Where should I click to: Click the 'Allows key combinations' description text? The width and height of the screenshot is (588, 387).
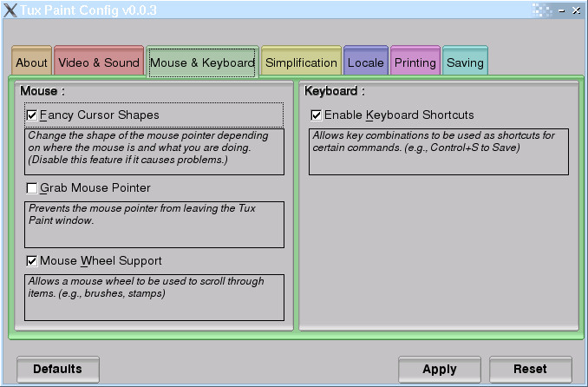439,152
